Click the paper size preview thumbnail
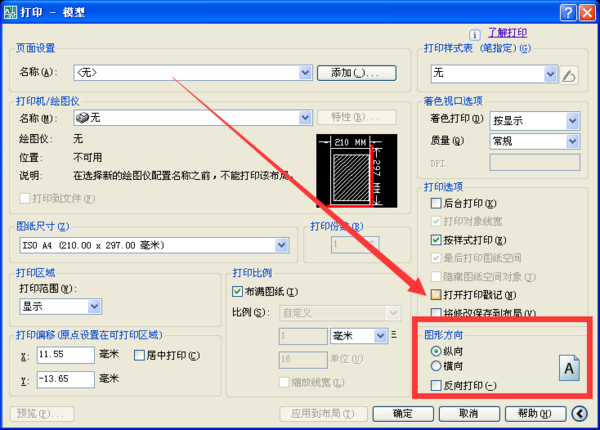Image resolution: width=600 pixels, height=430 pixels. [x=356, y=171]
